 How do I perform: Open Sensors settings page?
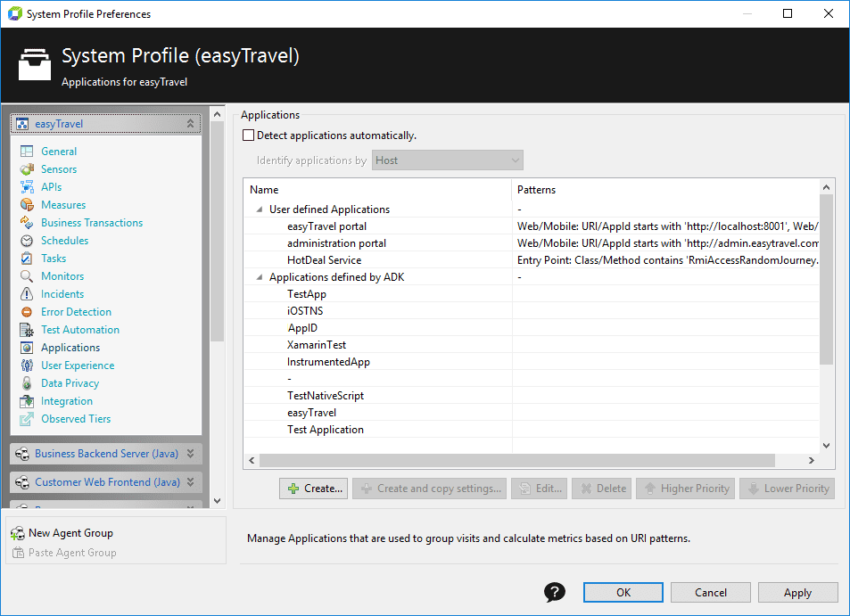click(x=59, y=169)
